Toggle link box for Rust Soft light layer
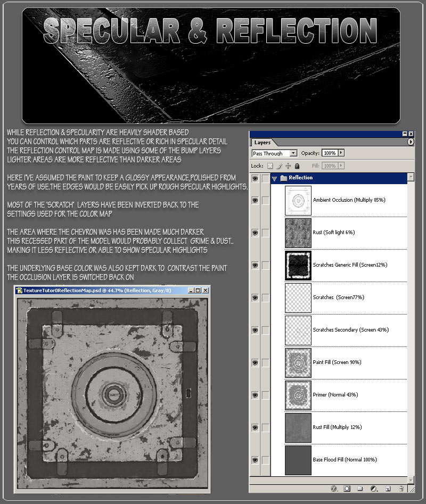The height and width of the screenshot is (504, 426). pyautogui.click(x=265, y=233)
